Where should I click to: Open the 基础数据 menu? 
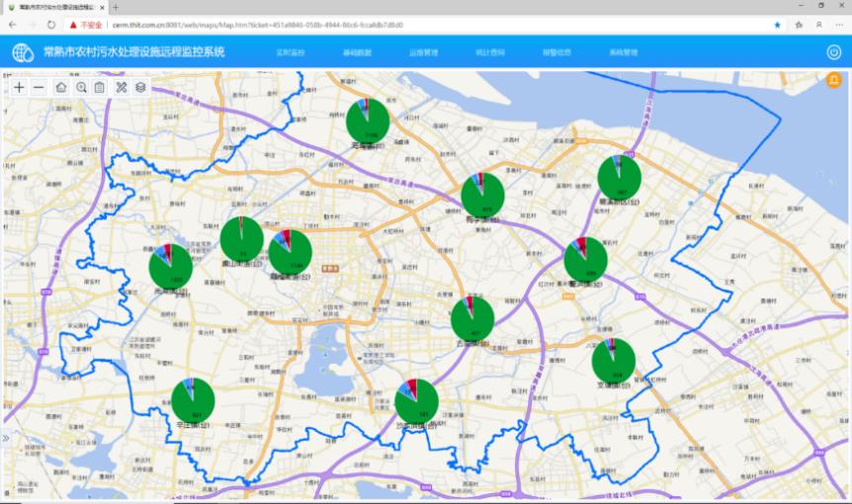357,52
